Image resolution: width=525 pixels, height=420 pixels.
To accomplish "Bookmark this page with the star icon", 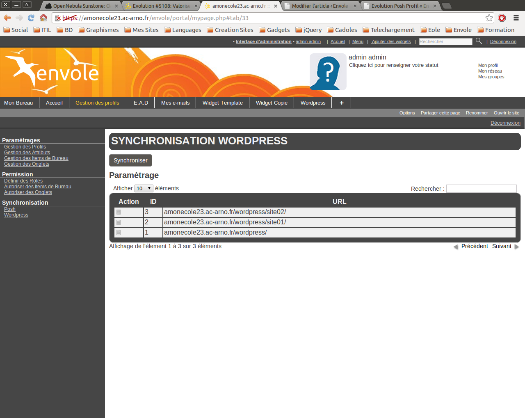I will pos(489,18).
